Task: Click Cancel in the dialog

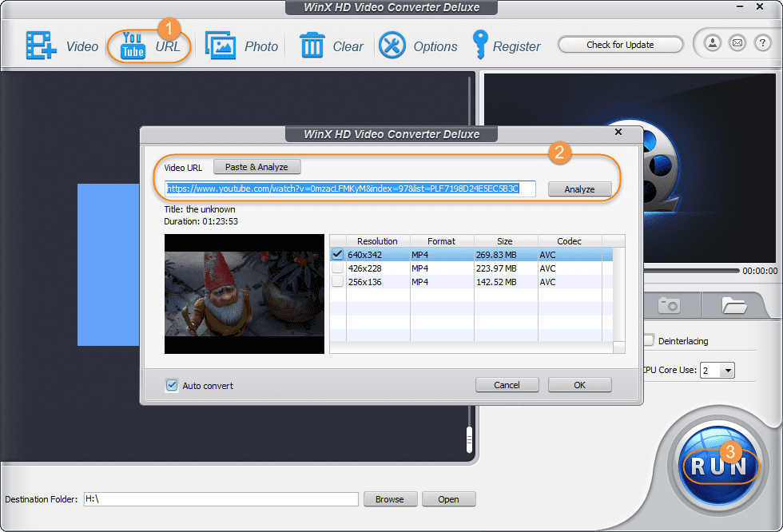Action: (x=507, y=385)
